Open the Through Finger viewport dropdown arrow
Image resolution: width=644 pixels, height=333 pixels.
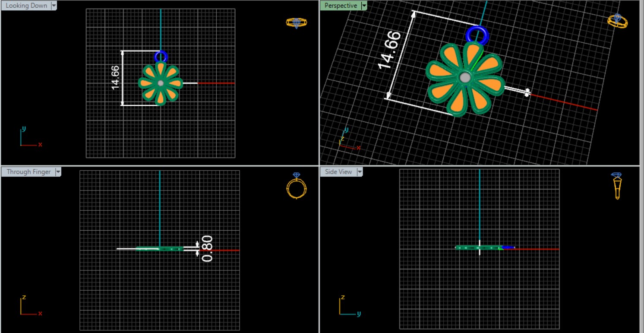58,172
